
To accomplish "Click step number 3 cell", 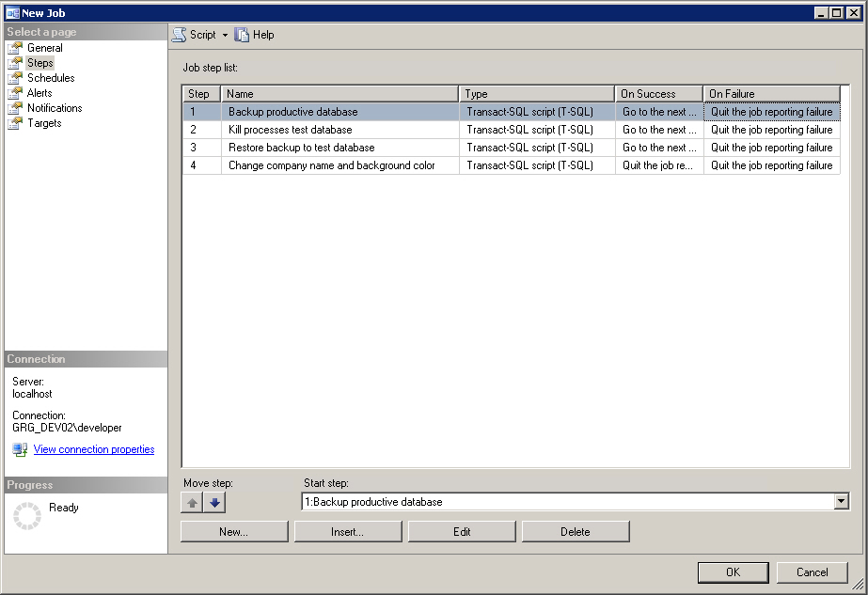I will click(201, 148).
